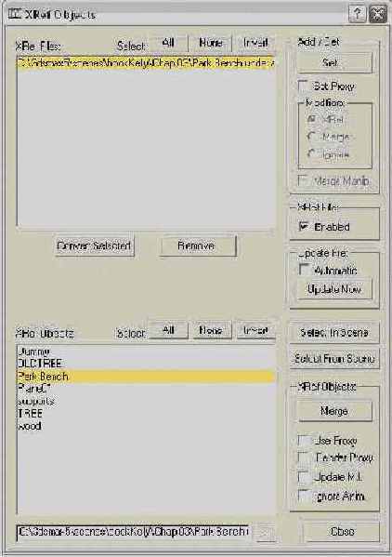Image resolution: width=392 pixels, height=557 pixels.
Task: Select the Merge modifiers radio button
Action: [311, 137]
